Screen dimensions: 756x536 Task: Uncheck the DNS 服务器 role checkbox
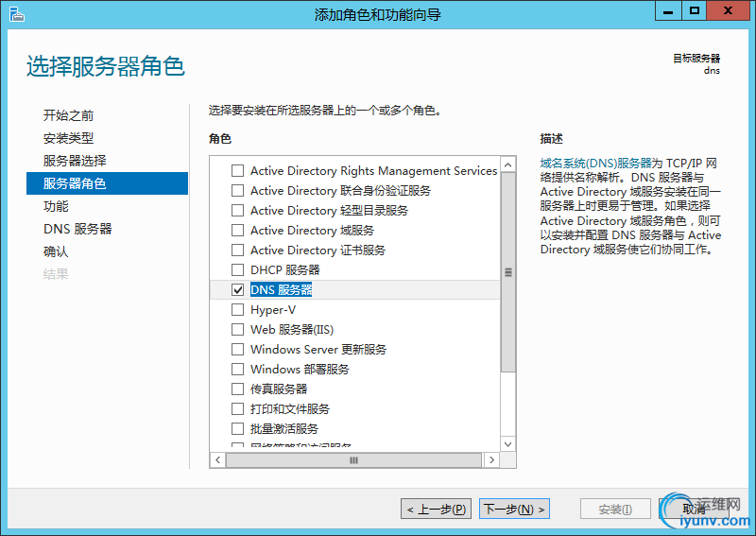click(x=237, y=290)
